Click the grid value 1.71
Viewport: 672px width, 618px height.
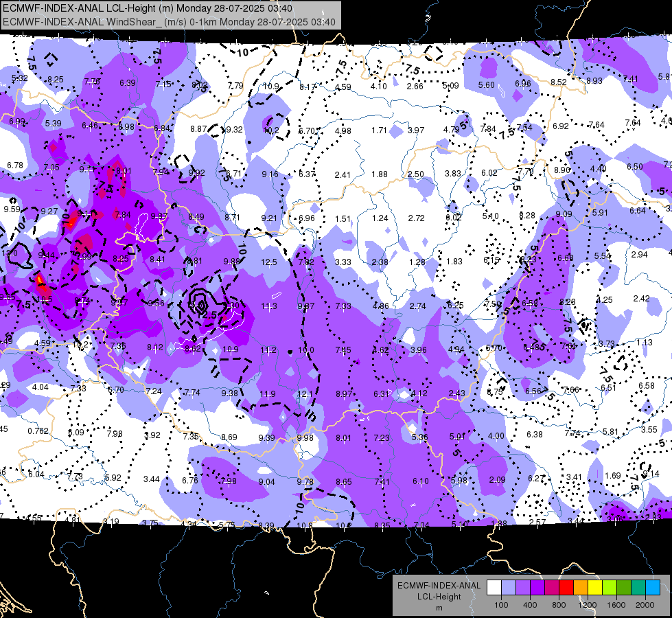tap(380, 130)
